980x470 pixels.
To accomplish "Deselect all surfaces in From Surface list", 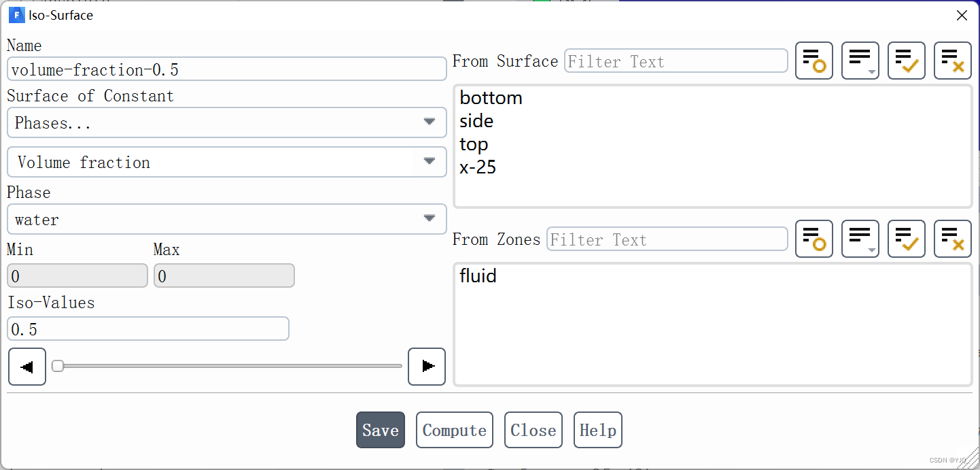I will [x=952, y=61].
